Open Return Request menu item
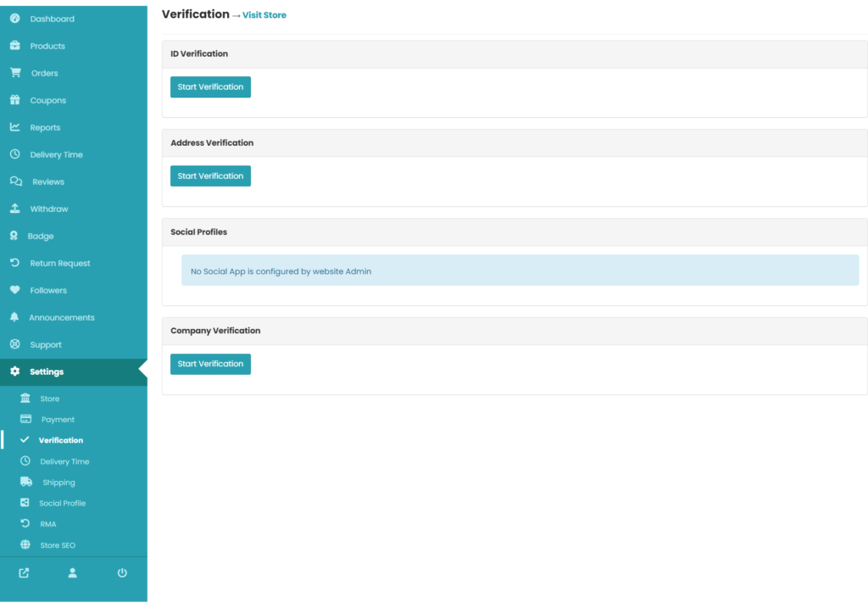The width and height of the screenshot is (868, 614). pos(74,263)
